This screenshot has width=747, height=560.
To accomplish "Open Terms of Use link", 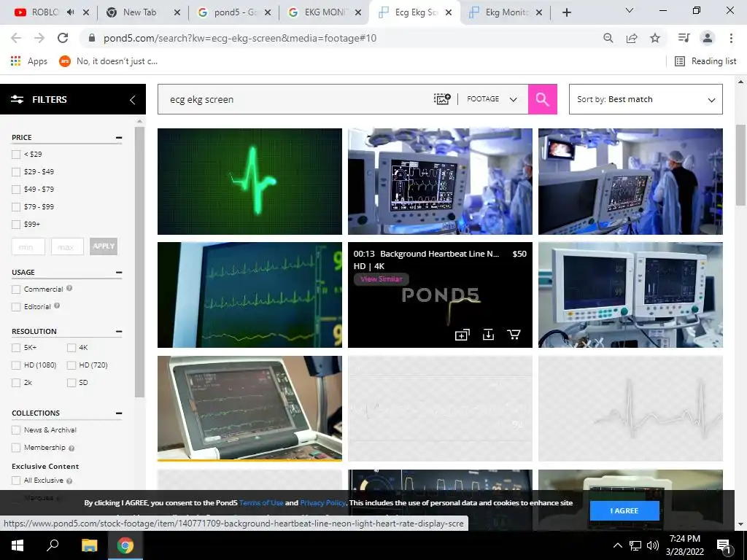I will [x=261, y=503].
